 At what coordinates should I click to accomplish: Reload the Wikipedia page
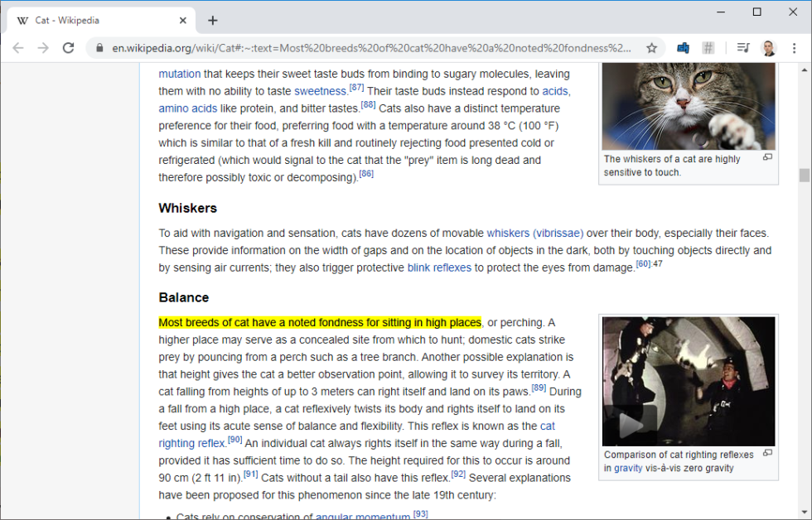pyautogui.click(x=68, y=48)
